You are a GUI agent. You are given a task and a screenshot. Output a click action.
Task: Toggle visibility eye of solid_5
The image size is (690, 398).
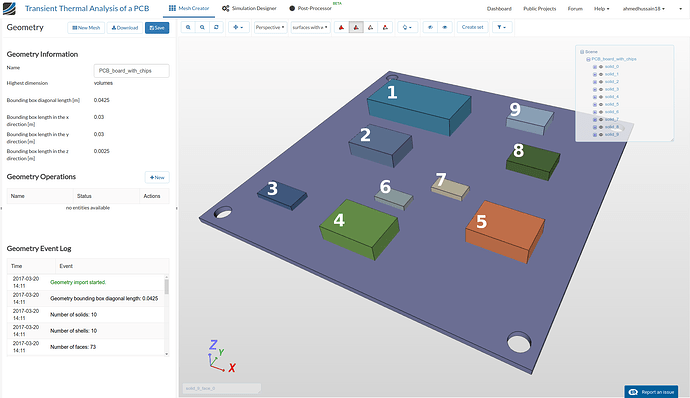click(x=601, y=105)
